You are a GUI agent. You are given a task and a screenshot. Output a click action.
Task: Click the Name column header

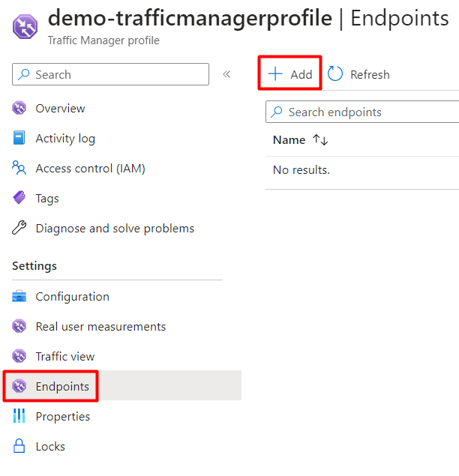289,140
